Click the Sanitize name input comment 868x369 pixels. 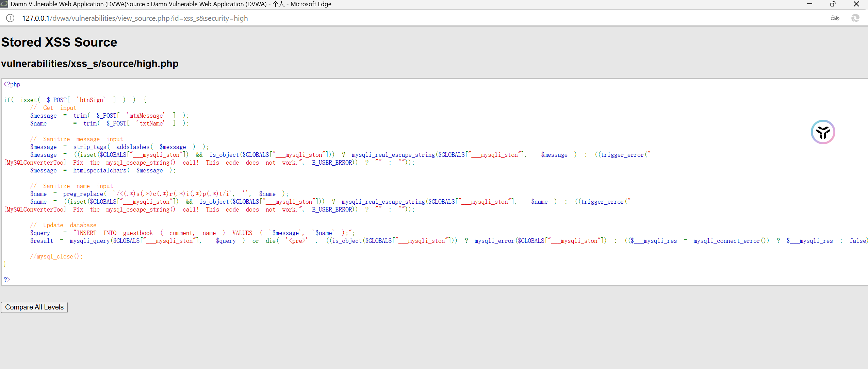click(71, 186)
